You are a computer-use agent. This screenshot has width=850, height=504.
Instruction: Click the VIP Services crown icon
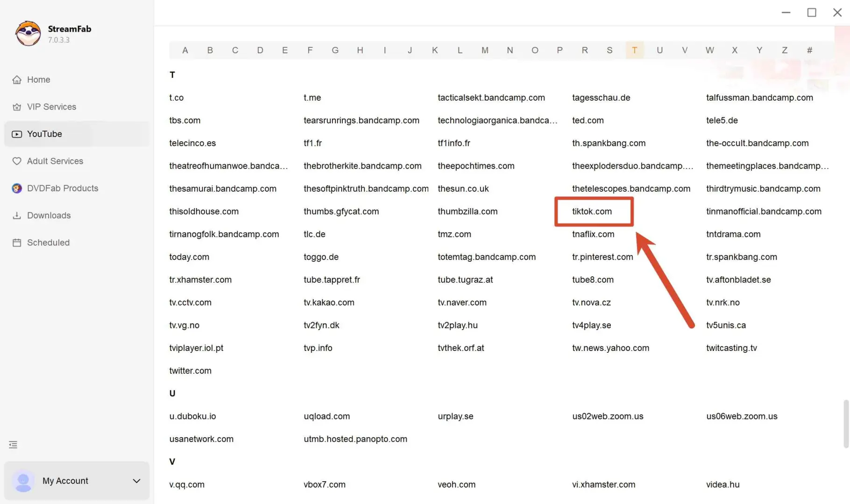[x=17, y=107]
